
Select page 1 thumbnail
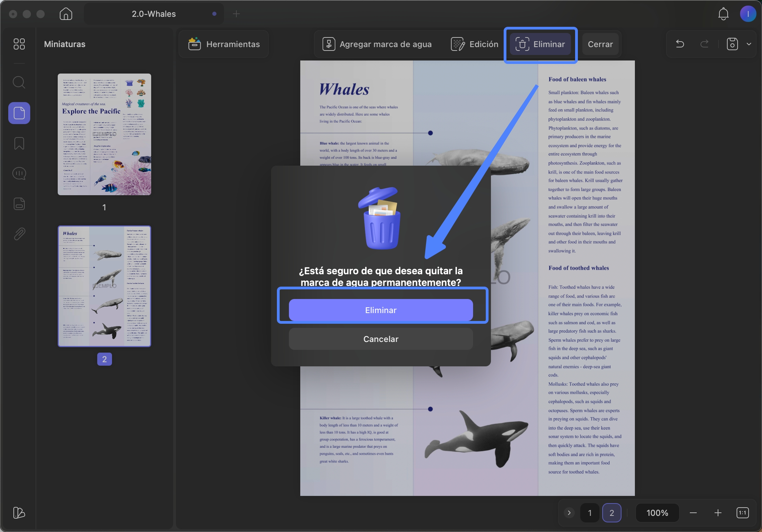pos(104,134)
